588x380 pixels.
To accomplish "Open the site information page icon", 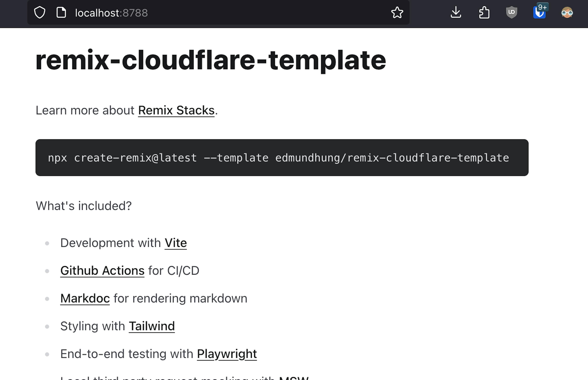I will (61, 13).
